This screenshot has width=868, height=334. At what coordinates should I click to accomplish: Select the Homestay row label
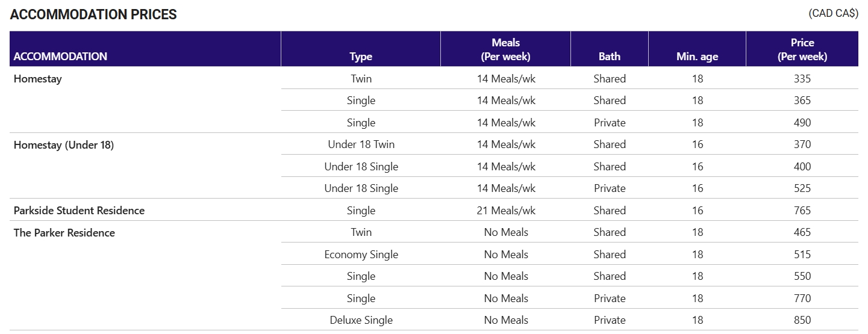pyautogui.click(x=37, y=79)
